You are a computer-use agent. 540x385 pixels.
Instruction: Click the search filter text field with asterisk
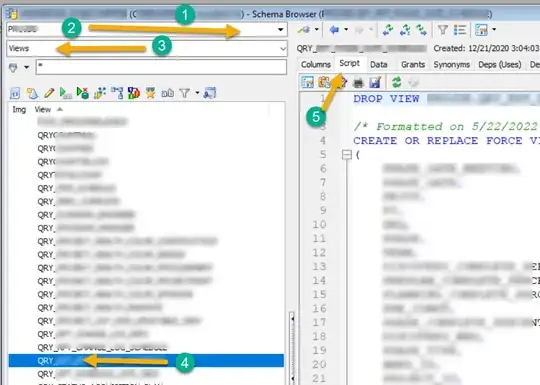point(161,67)
